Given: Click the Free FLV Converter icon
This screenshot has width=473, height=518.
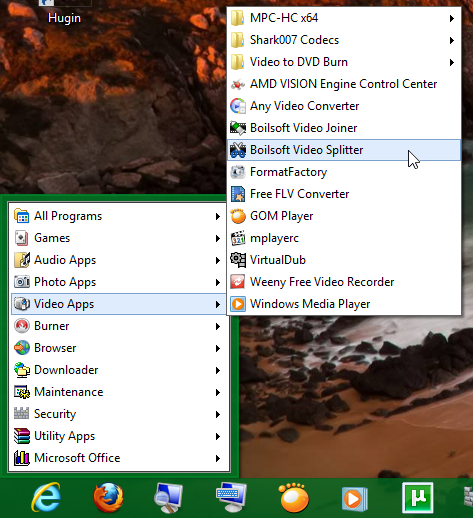Looking at the screenshot, I should click(x=238, y=194).
